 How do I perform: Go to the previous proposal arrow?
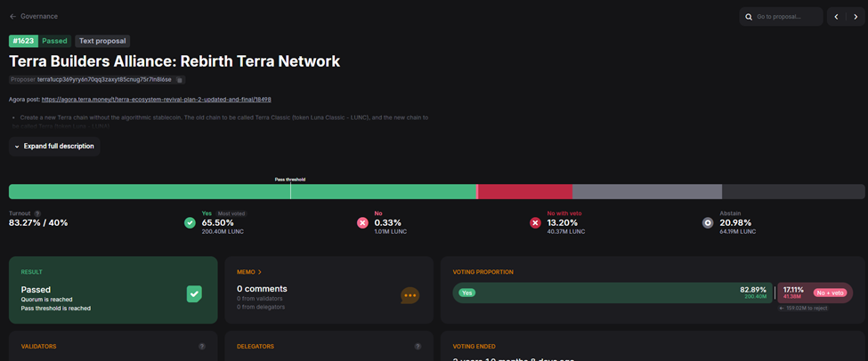tap(836, 17)
